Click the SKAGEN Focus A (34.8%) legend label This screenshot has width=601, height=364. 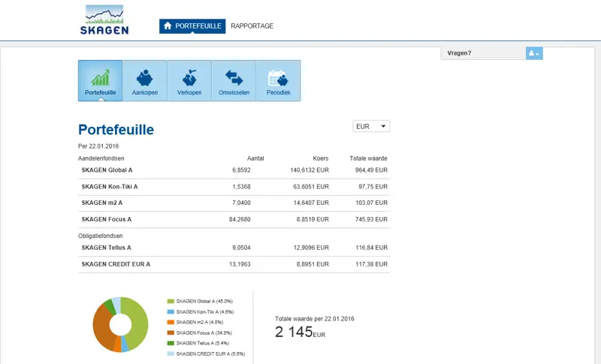tap(204, 333)
